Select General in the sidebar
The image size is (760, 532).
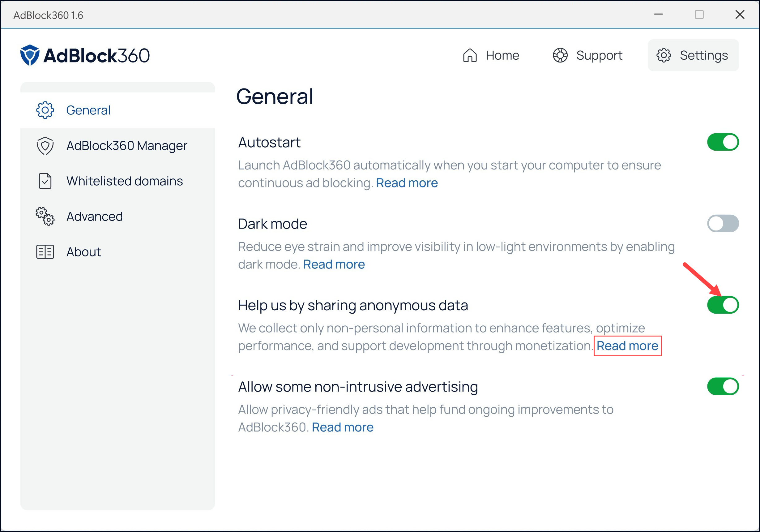117,110
